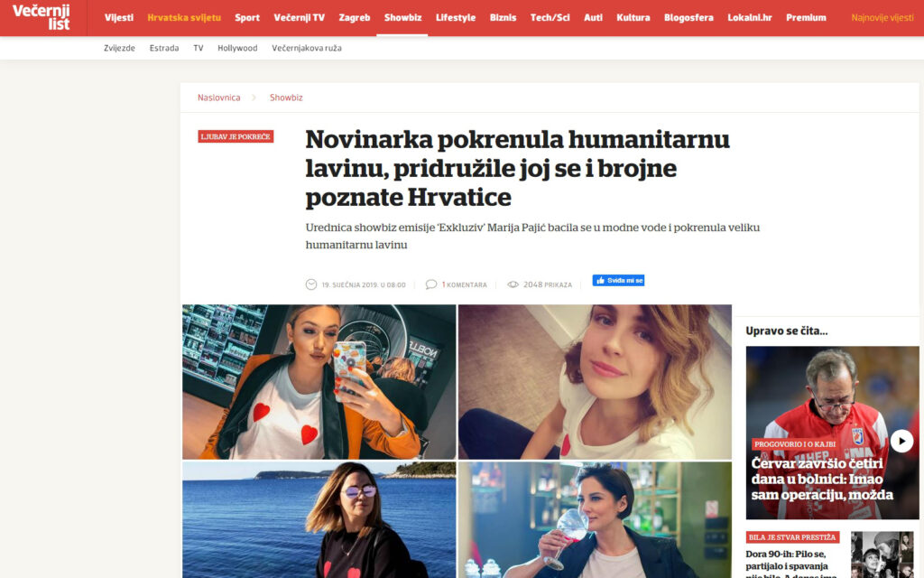Open Hrvatska svijetu section
The image size is (924, 578).
pyautogui.click(x=184, y=18)
